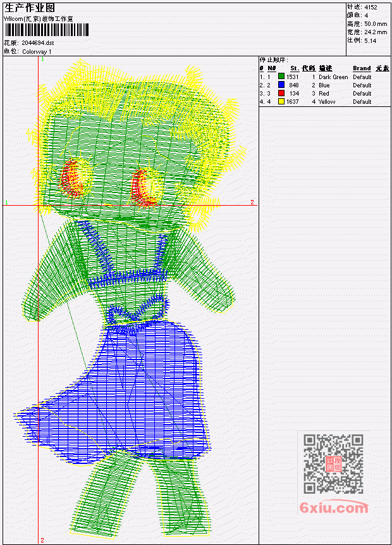
Task: Select stitch count '1637' in row 4
Action: pyautogui.click(x=292, y=101)
